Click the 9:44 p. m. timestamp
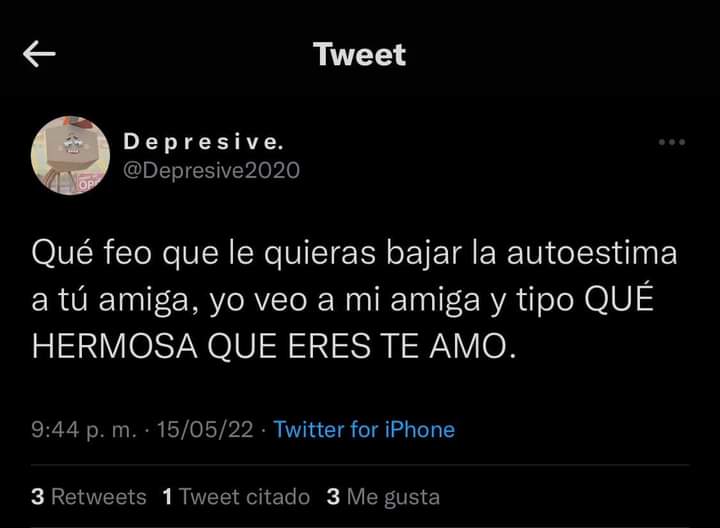The image size is (720, 528). [x=84, y=430]
